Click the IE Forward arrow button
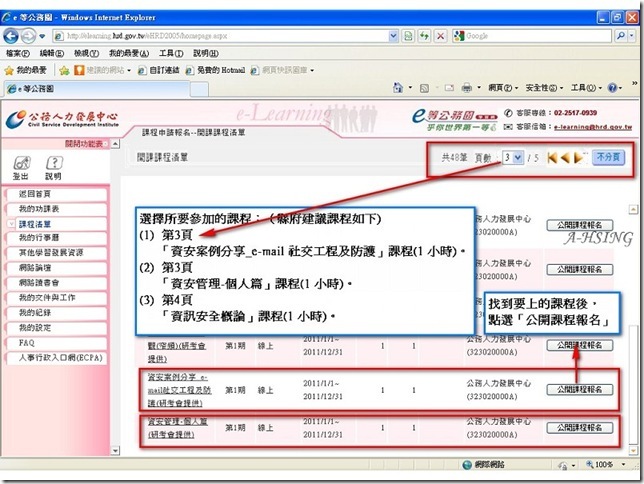 coord(28,36)
